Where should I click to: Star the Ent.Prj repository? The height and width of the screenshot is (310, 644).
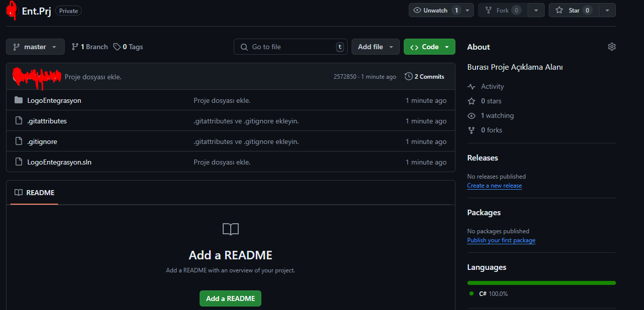(574, 10)
